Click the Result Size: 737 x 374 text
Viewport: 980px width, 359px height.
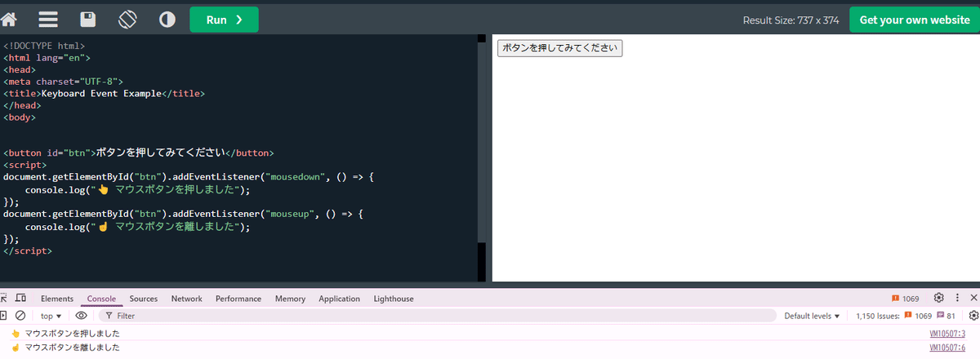[791, 20]
